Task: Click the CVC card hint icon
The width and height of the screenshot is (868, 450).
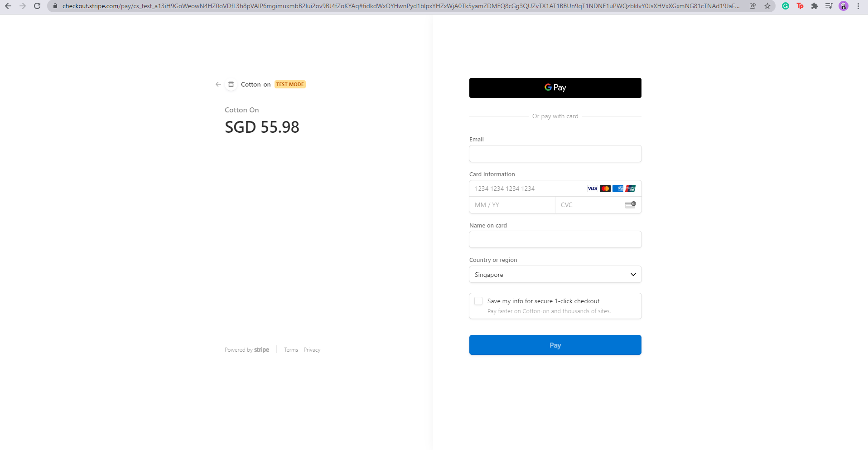Action: pyautogui.click(x=631, y=205)
